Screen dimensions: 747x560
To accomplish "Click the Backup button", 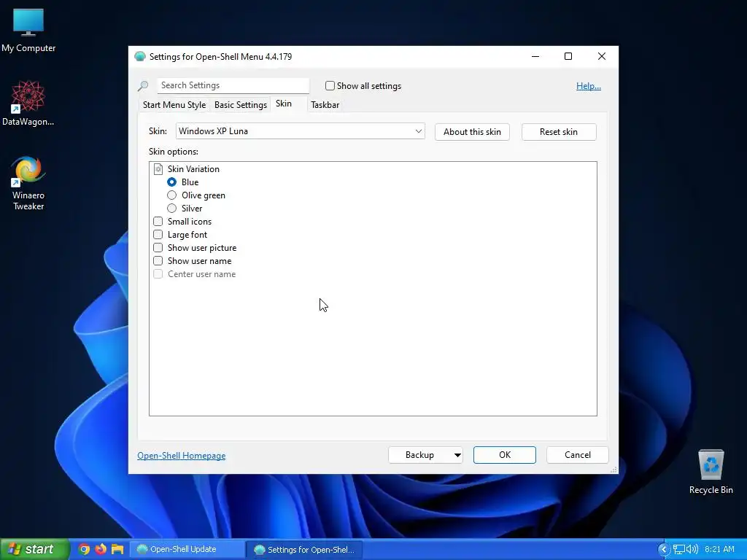I will click(419, 455).
